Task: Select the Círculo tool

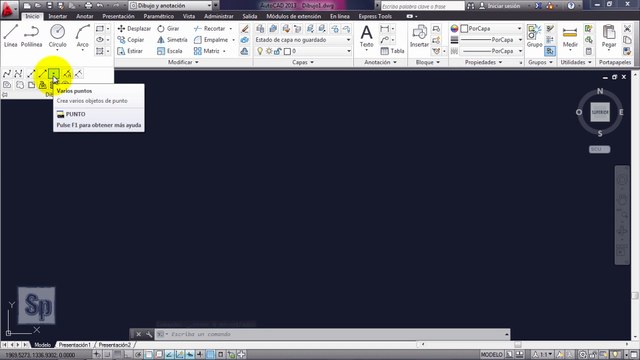Action: point(58,36)
